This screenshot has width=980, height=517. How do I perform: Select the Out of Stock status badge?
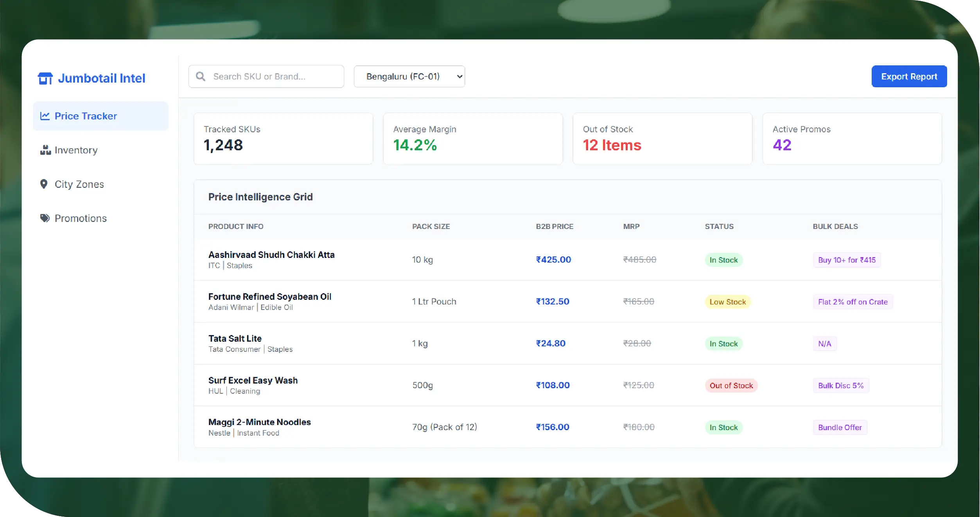pos(731,385)
